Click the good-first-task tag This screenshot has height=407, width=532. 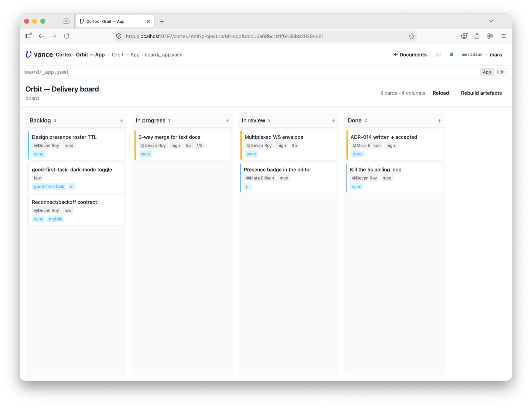(x=49, y=187)
